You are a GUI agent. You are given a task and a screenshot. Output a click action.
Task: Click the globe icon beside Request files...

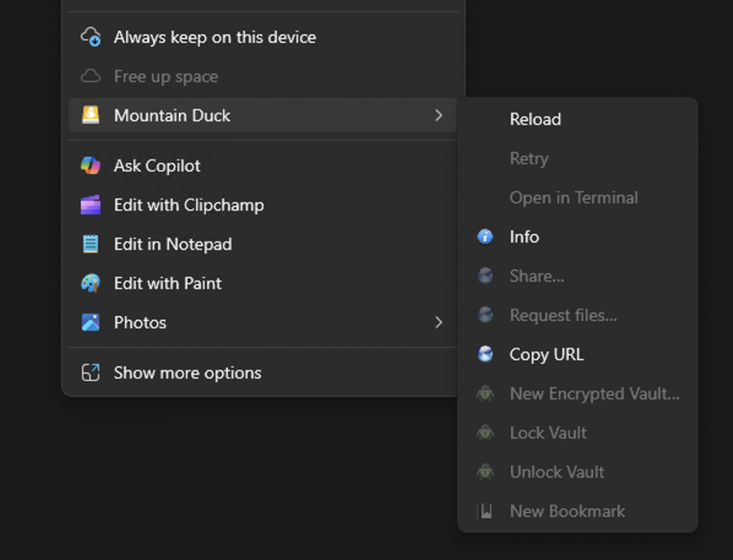pos(485,315)
